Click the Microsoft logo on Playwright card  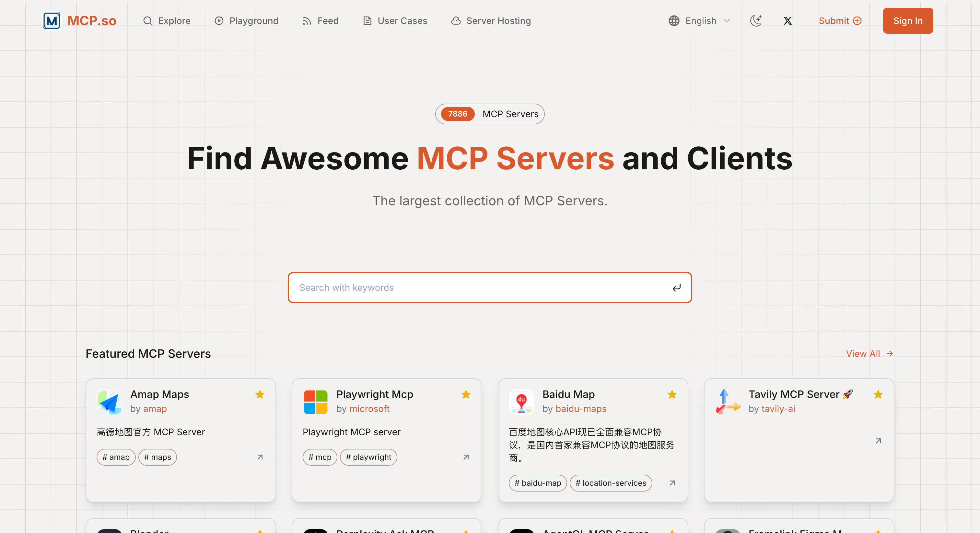pyautogui.click(x=315, y=402)
